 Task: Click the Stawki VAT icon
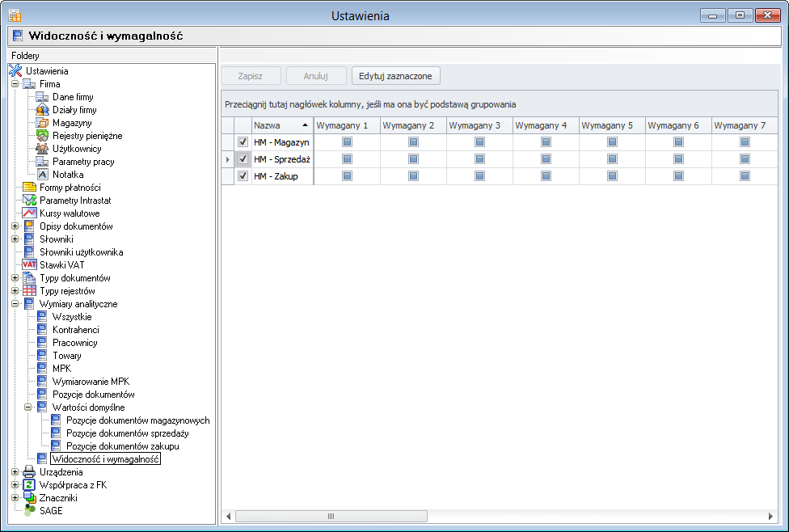29,264
